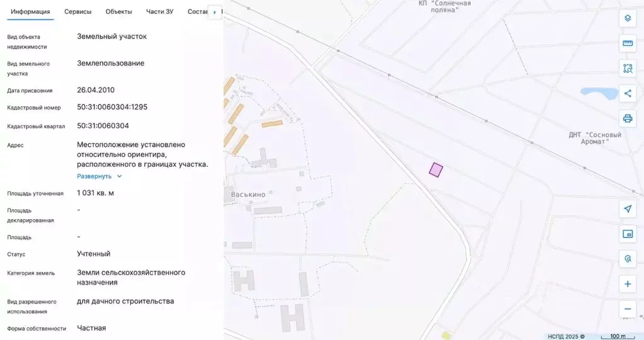This screenshot has width=644, height=340.
Task: Select the highlighted pink parcel on map
Action: pyautogui.click(x=436, y=169)
